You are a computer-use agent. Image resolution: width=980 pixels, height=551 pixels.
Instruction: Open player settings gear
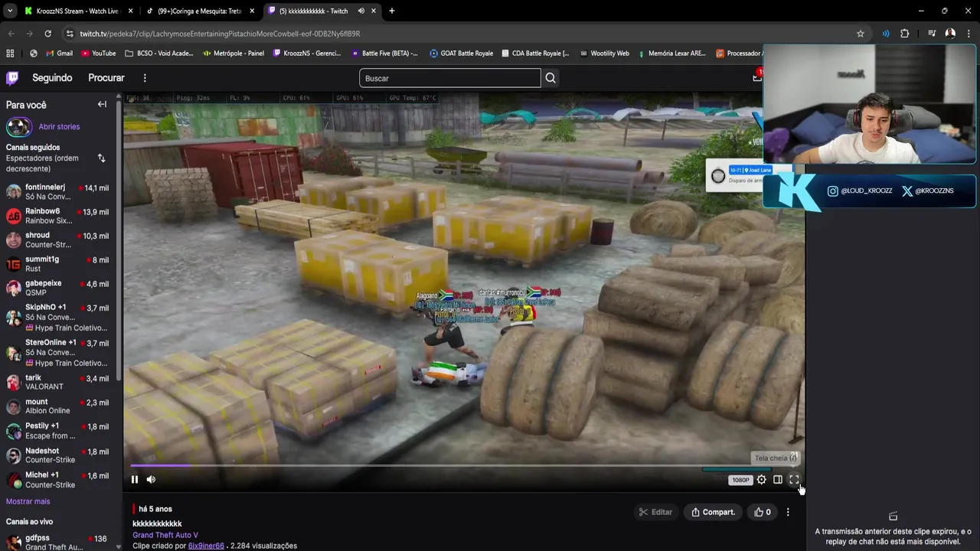point(761,480)
